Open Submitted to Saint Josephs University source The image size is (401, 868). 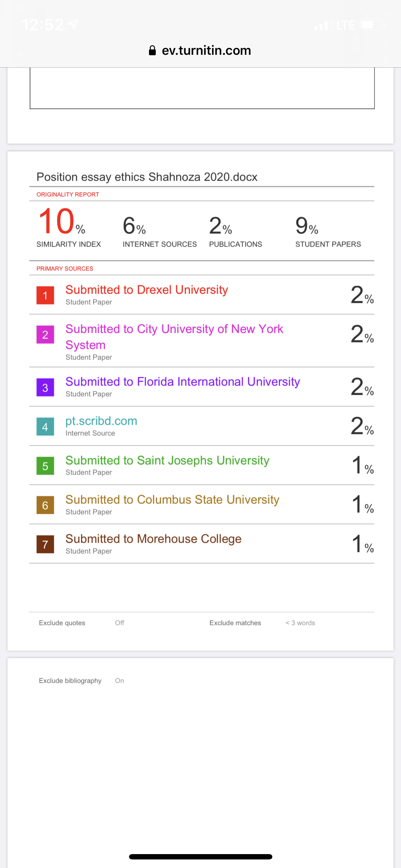tap(167, 460)
